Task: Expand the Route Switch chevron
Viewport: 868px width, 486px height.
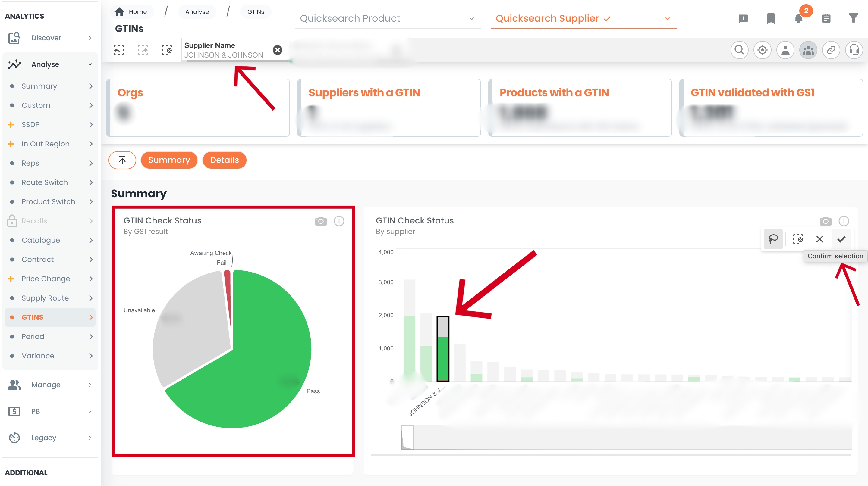Action: point(91,182)
